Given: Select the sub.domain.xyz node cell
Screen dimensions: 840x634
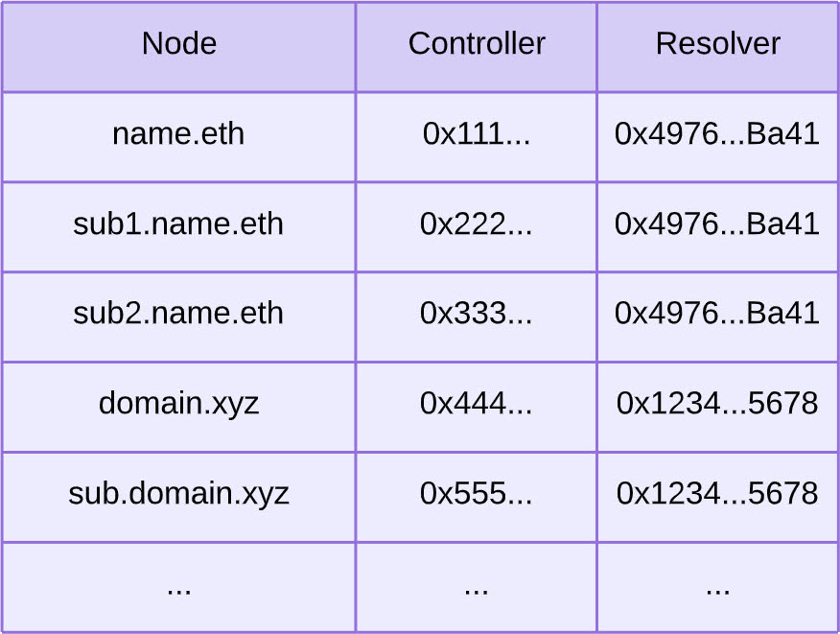Looking at the screenshot, I should 178,494.
